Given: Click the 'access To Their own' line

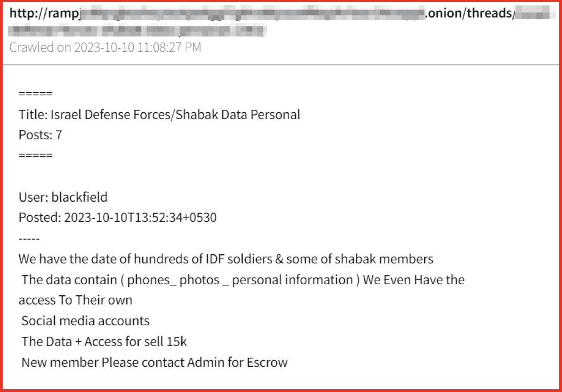Looking at the screenshot, I should point(76,300).
